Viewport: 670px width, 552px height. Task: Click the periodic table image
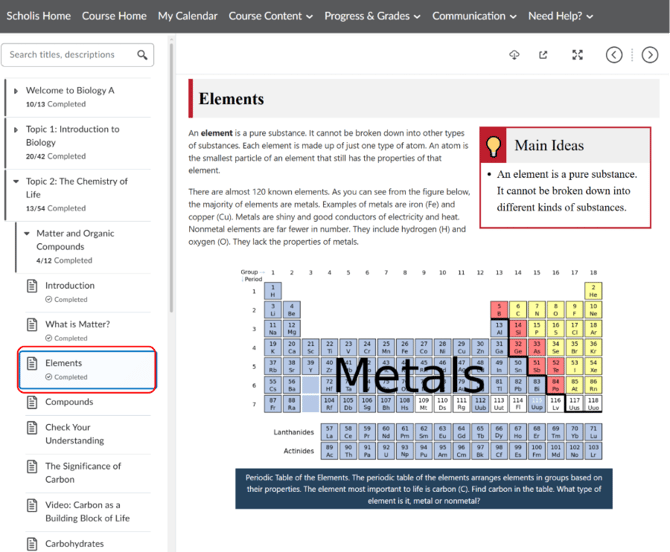(x=421, y=365)
